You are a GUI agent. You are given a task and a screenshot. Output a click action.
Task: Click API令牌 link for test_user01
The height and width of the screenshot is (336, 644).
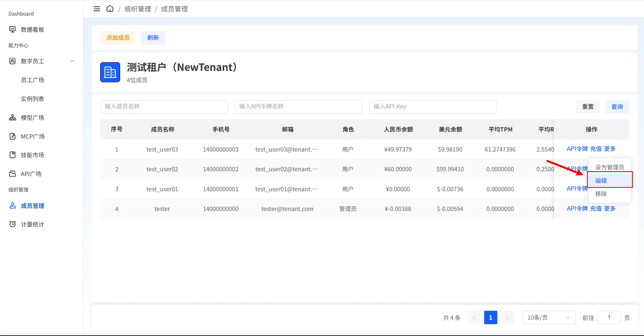coord(577,189)
